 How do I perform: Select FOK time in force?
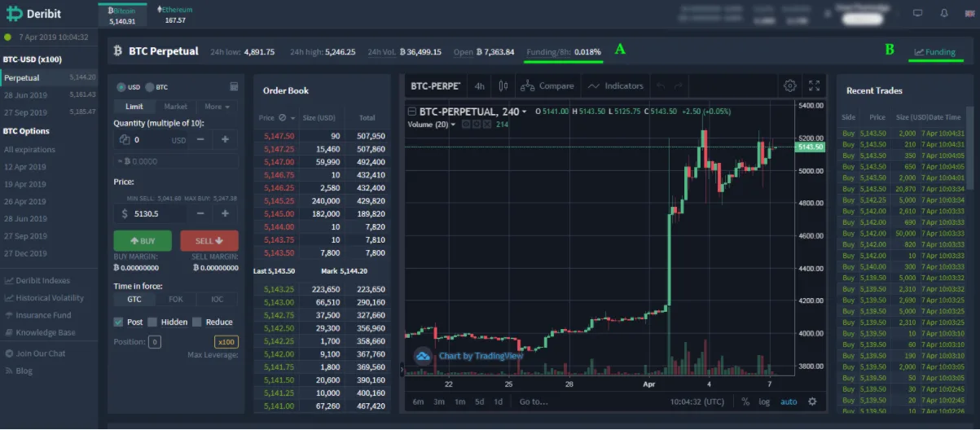(176, 299)
